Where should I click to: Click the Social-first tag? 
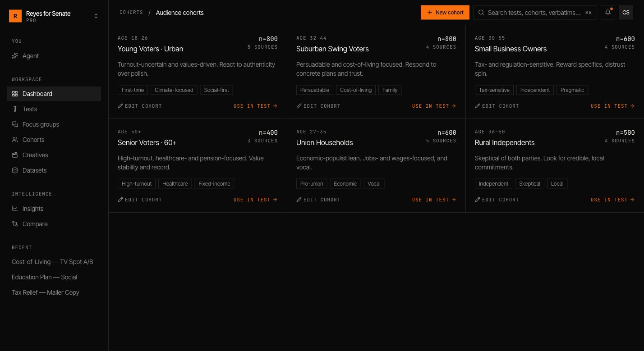coord(216,90)
